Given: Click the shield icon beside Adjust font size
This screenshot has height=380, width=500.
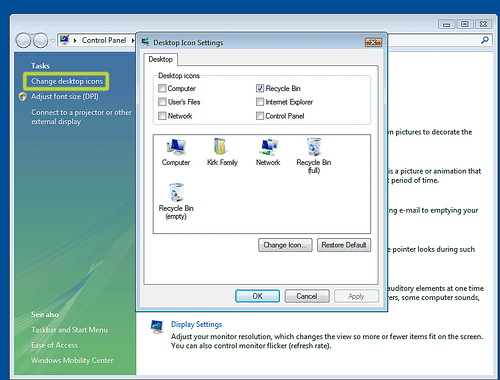Looking at the screenshot, I should pyautogui.click(x=23, y=97).
